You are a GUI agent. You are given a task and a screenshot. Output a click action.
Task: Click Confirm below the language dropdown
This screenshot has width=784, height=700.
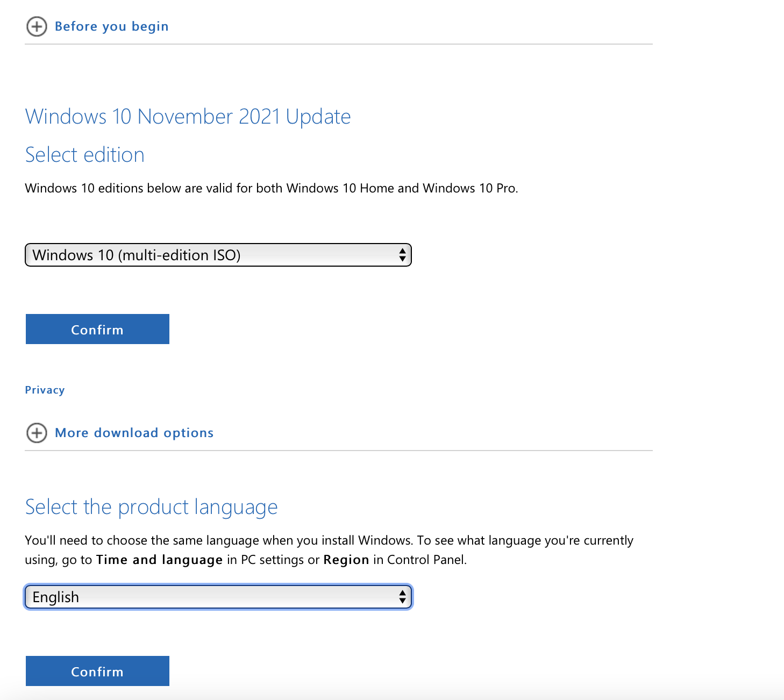pos(97,671)
